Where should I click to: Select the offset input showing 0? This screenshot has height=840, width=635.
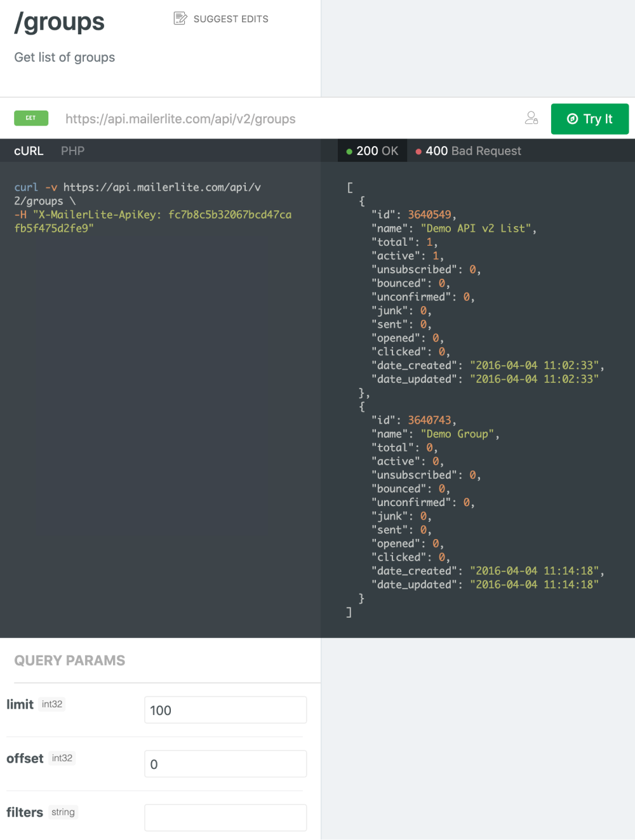[x=225, y=764]
